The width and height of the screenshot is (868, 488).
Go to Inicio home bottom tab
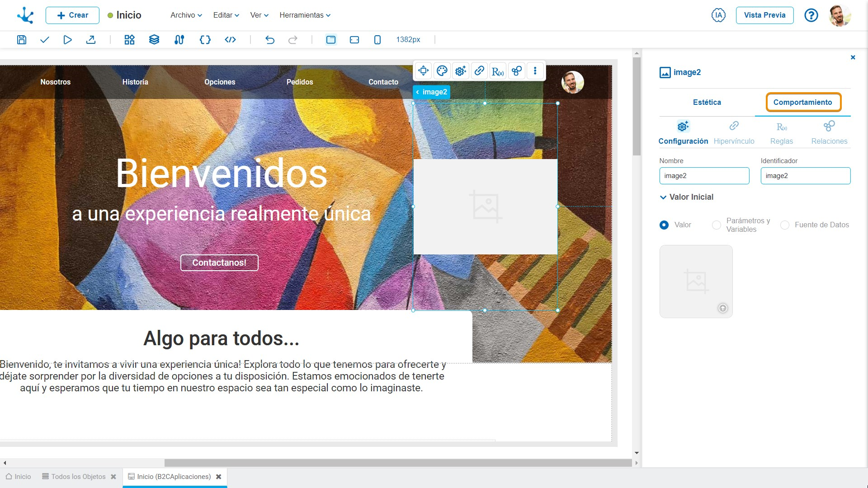[x=19, y=477]
